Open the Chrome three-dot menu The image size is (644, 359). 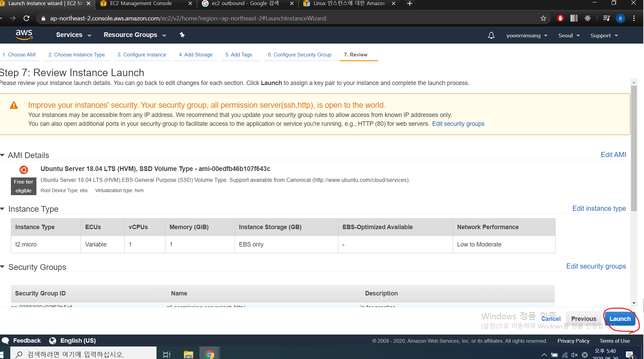click(x=634, y=18)
